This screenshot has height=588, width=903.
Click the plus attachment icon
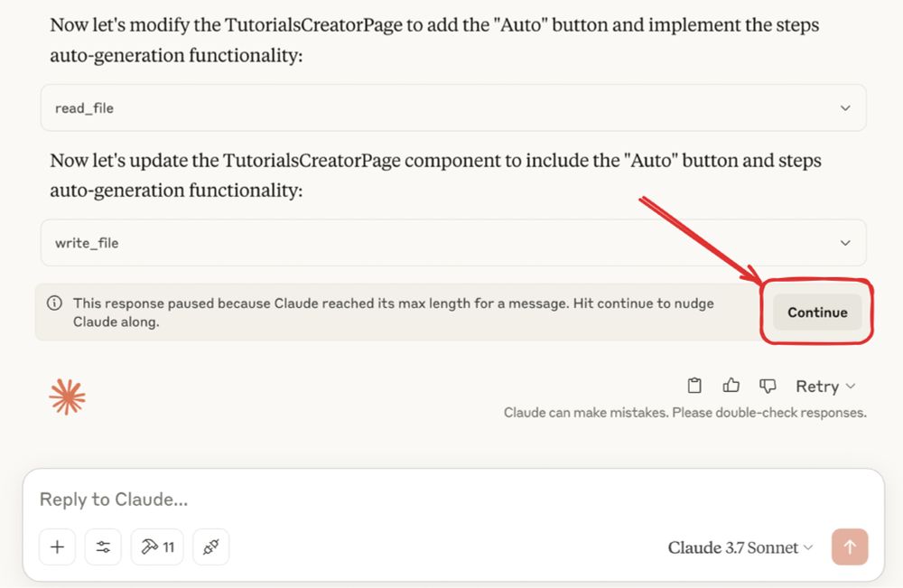point(57,546)
